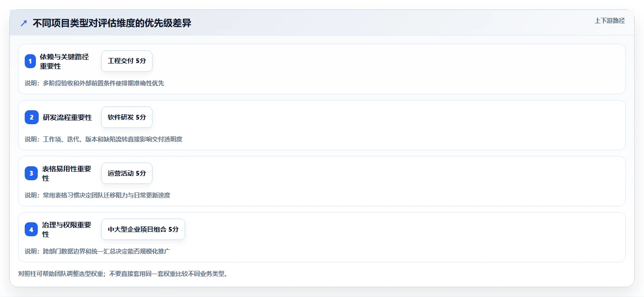Click the 表格易用性重要性 row label

pyautogui.click(x=67, y=173)
